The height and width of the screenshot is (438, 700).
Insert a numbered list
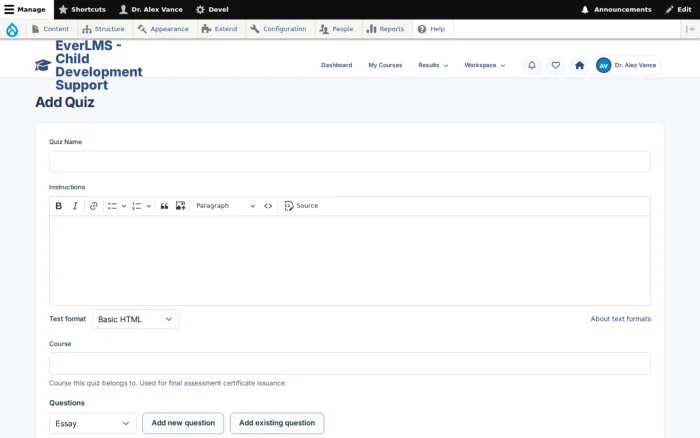coord(137,206)
